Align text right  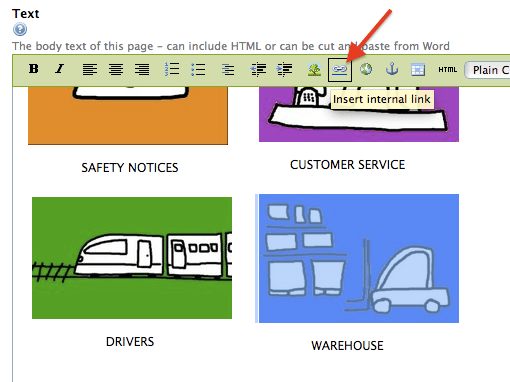[142, 69]
